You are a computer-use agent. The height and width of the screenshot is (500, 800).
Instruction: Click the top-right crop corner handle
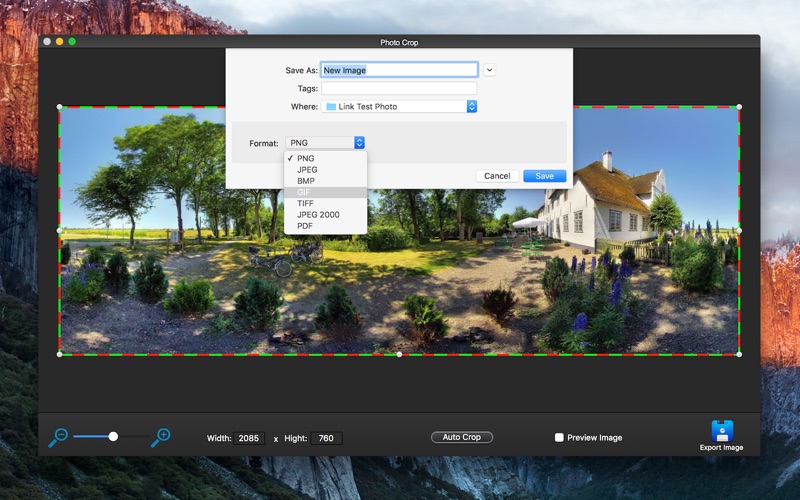(x=739, y=107)
